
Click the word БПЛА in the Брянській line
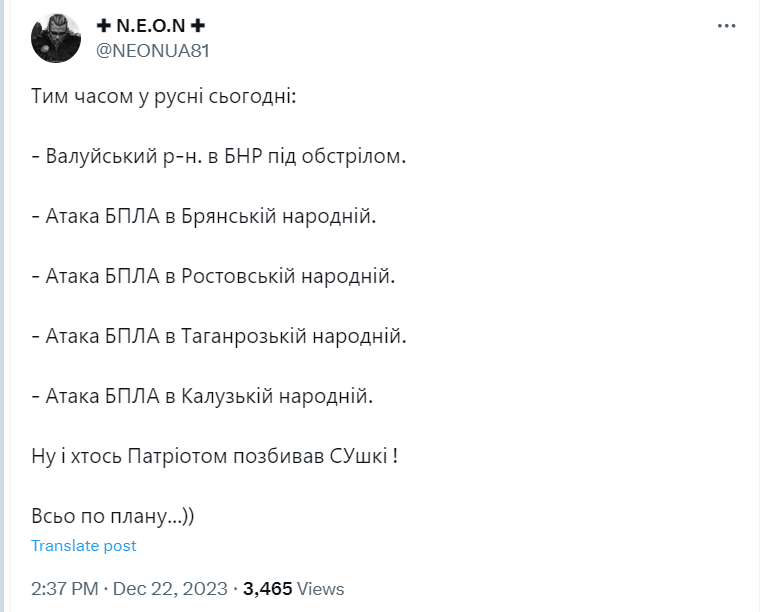[132, 216]
